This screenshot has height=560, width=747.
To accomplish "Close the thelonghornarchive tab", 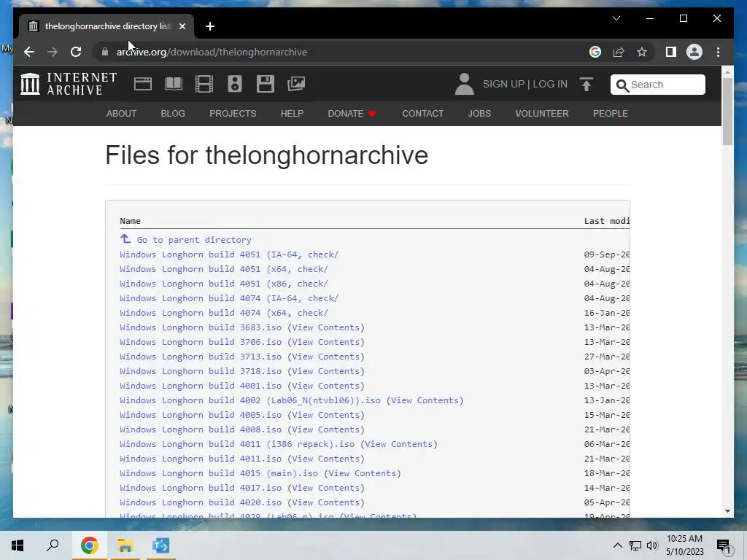I will 182,26.
